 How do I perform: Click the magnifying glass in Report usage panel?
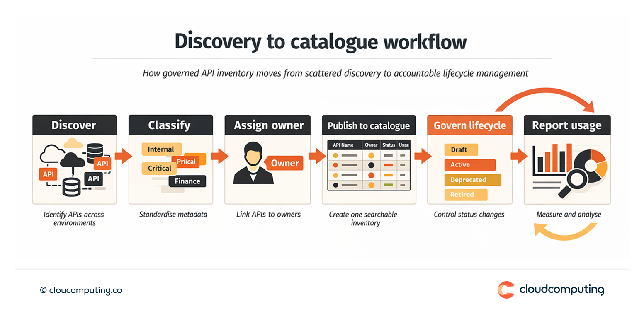click(576, 178)
